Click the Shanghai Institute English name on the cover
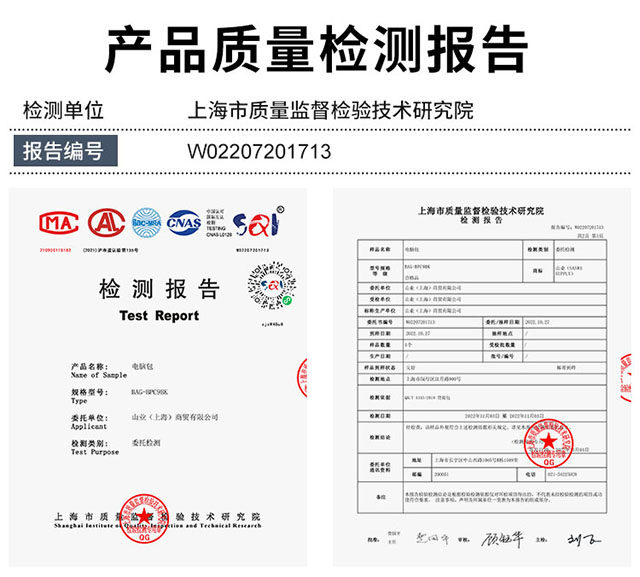 click(x=158, y=526)
